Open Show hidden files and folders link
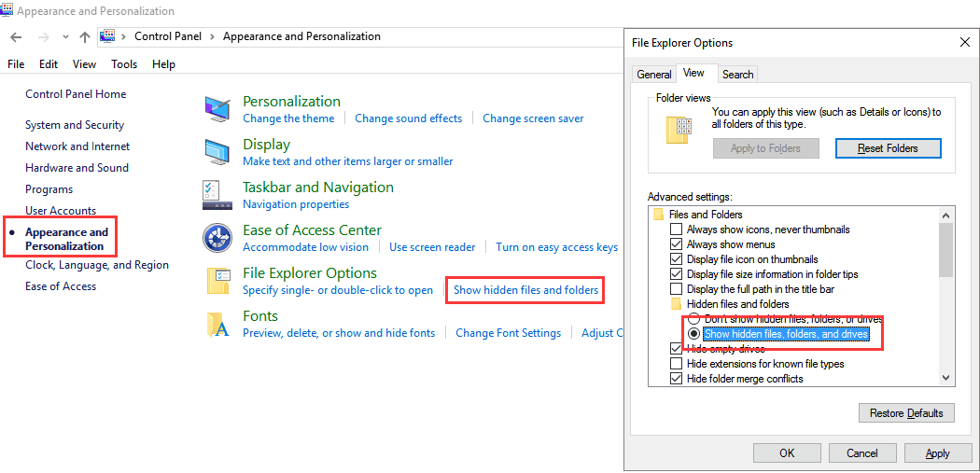This screenshot has width=980, height=473. coord(525,290)
